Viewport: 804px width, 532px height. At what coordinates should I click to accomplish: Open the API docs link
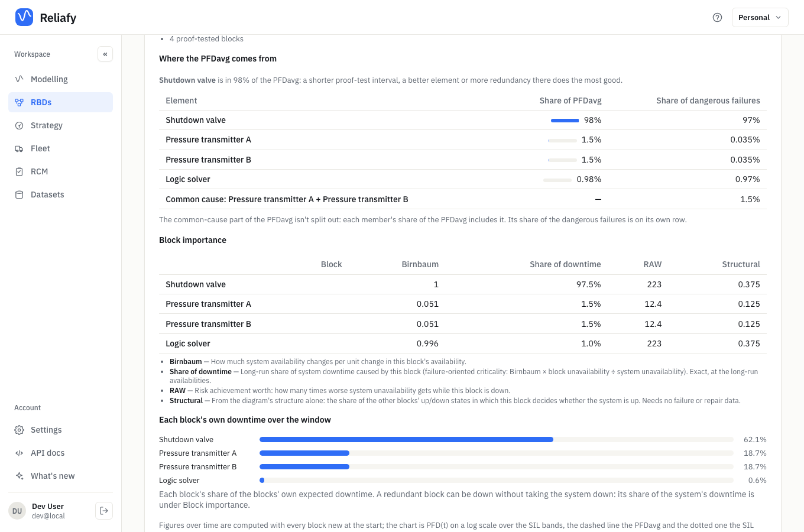60,453
